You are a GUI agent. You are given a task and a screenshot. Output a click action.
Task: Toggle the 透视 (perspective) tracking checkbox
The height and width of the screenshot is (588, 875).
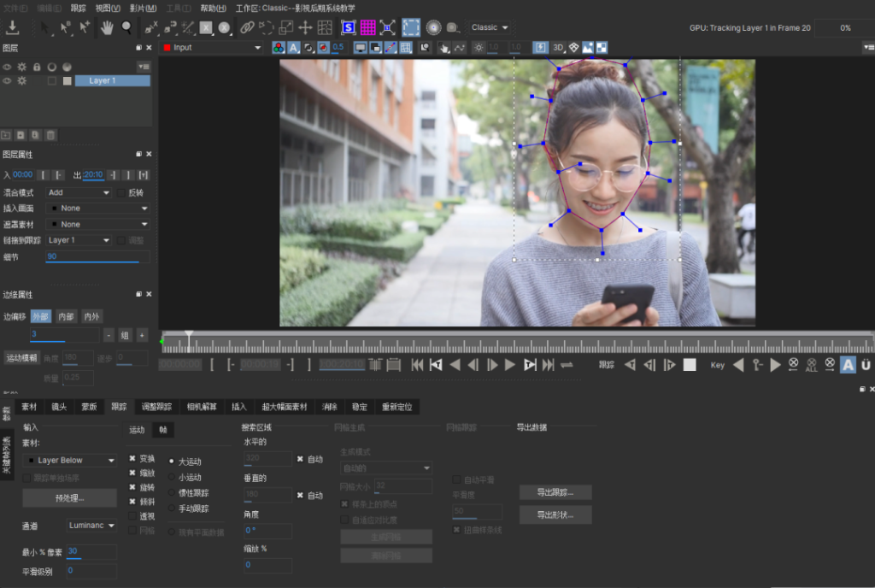tap(132, 516)
